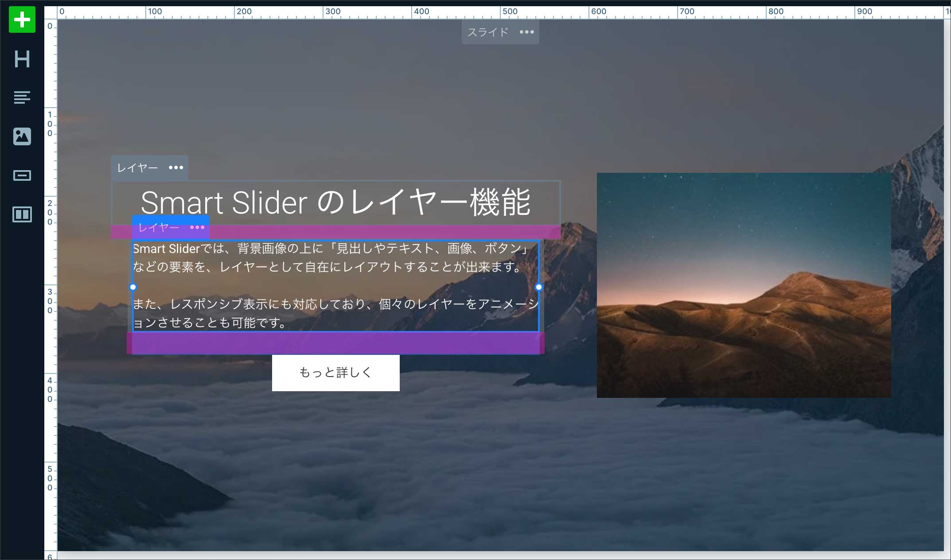951x560 pixels.
Task: Click the 500 mark on the horizontal ruler
Action: click(510, 12)
